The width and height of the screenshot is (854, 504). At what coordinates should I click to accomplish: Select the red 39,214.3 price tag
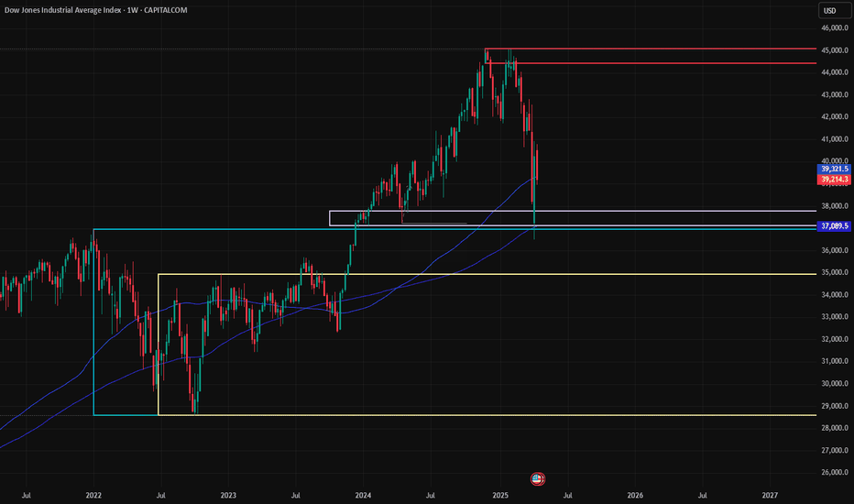point(834,180)
